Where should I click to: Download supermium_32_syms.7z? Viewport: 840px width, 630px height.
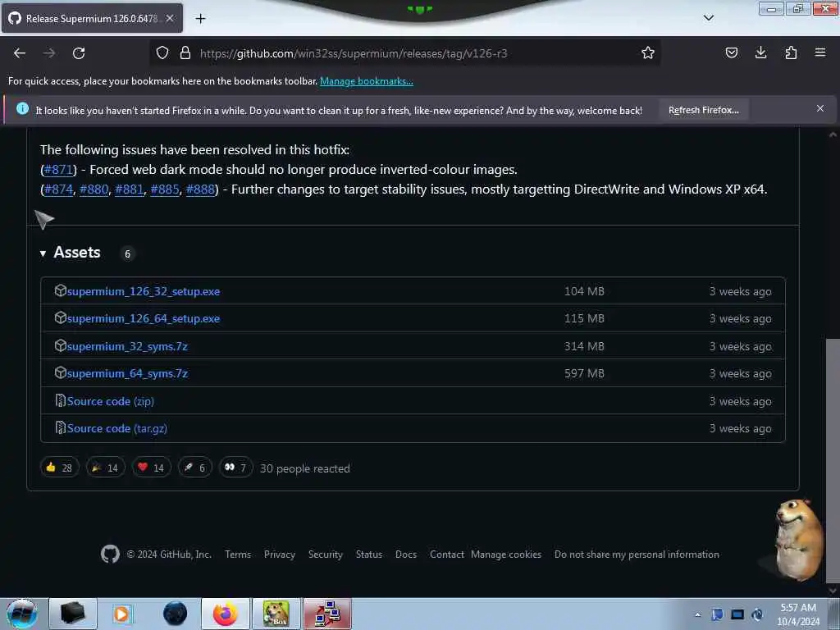click(127, 347)
